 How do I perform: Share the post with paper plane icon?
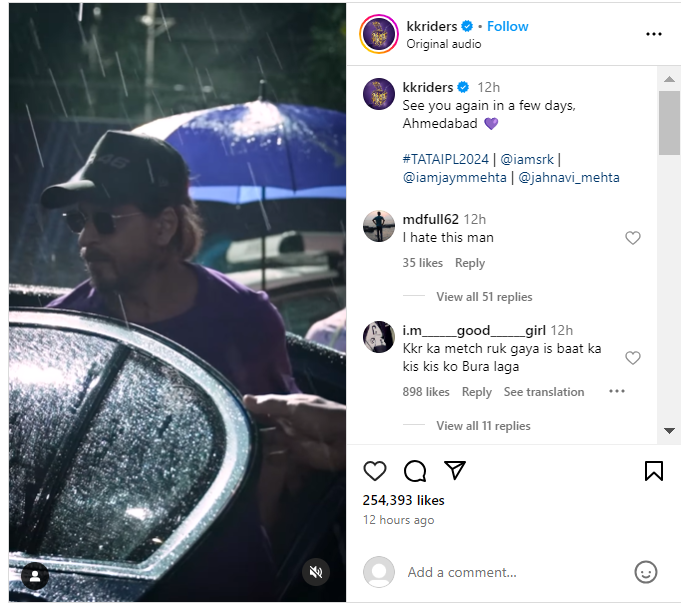pos(455,471)
